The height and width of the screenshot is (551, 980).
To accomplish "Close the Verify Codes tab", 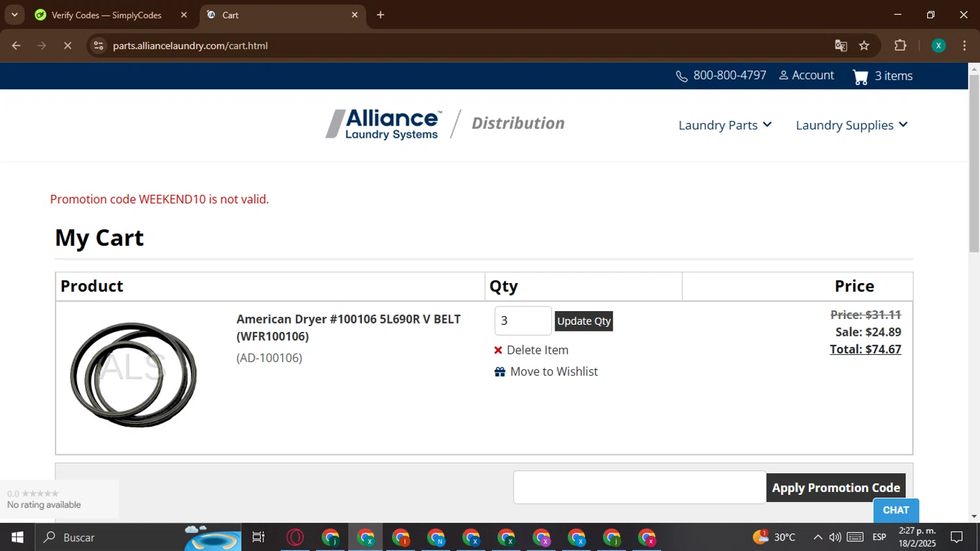I will point(184,15).
